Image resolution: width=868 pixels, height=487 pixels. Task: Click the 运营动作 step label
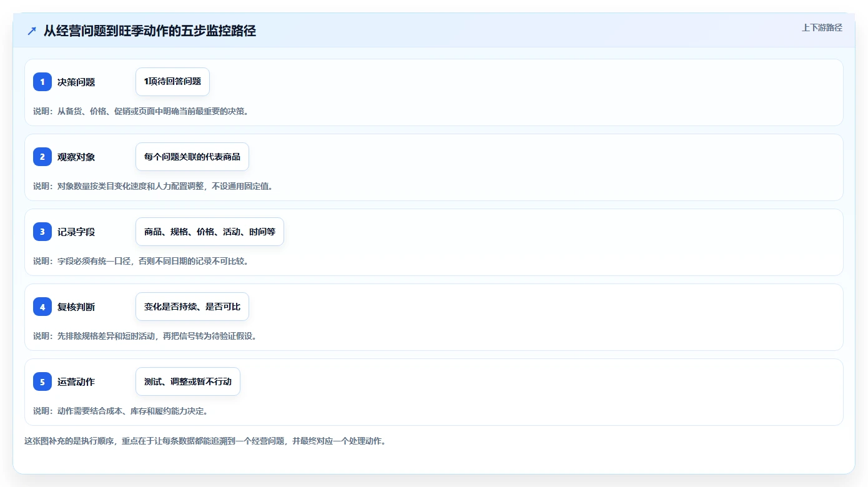(76, 381)
